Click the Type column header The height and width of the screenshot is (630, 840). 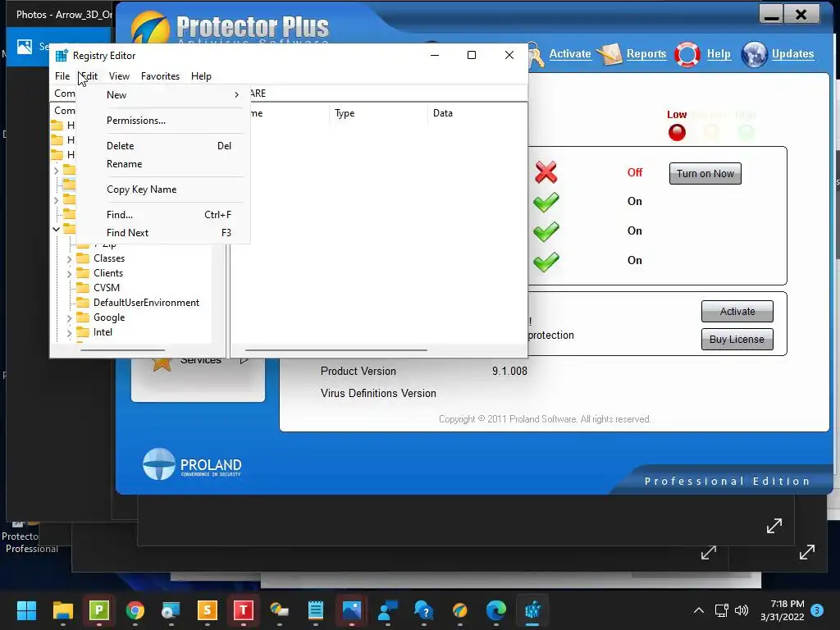(x=378, y=113)
